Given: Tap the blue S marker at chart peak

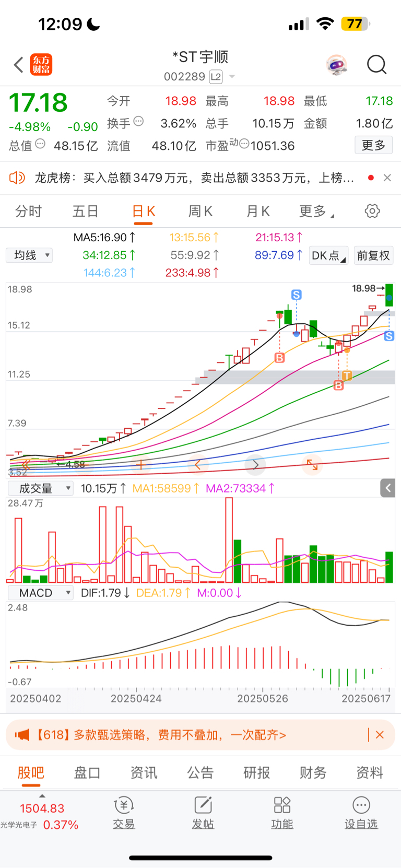Looking at the screenshot, I should tap(296, 295).
